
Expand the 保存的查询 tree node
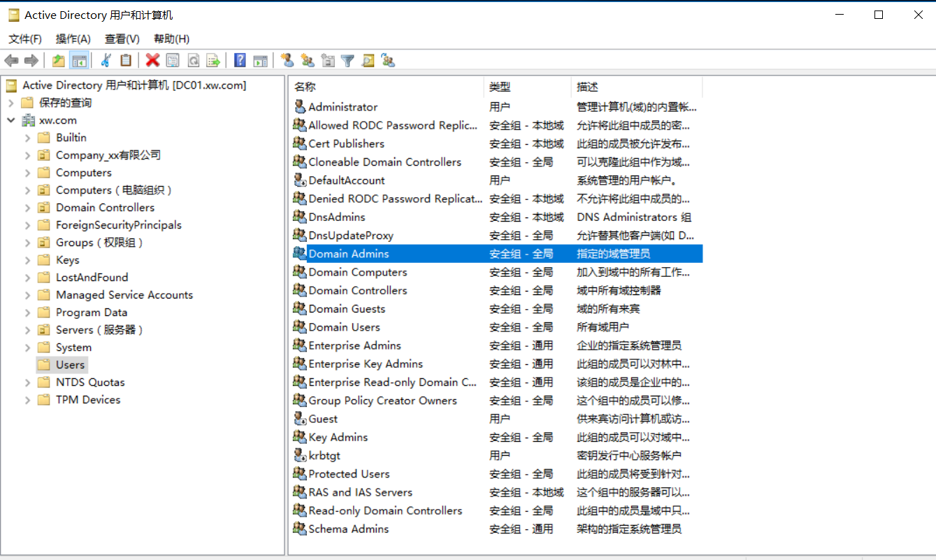click(x=11, y=103)
